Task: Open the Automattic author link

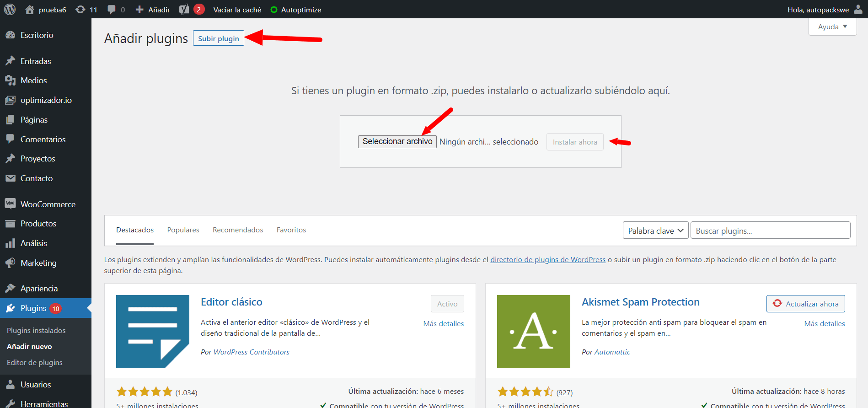Action: (612, 352)
